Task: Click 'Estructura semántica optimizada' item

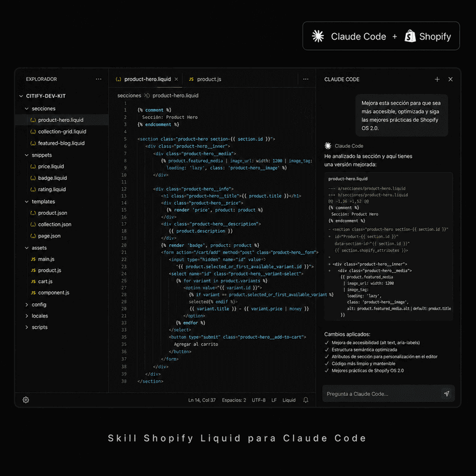Action: click(365, 349)
